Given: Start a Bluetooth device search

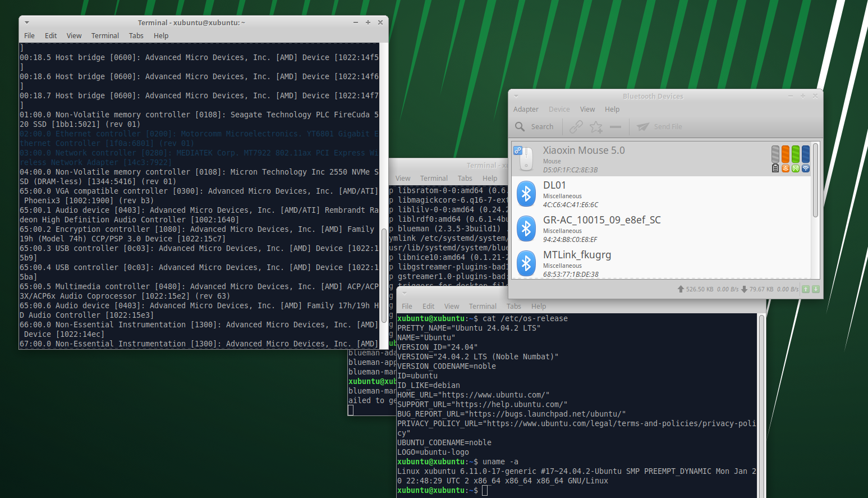Looking at the screenshot, I should pyautogui.click(x=534, y=127).
